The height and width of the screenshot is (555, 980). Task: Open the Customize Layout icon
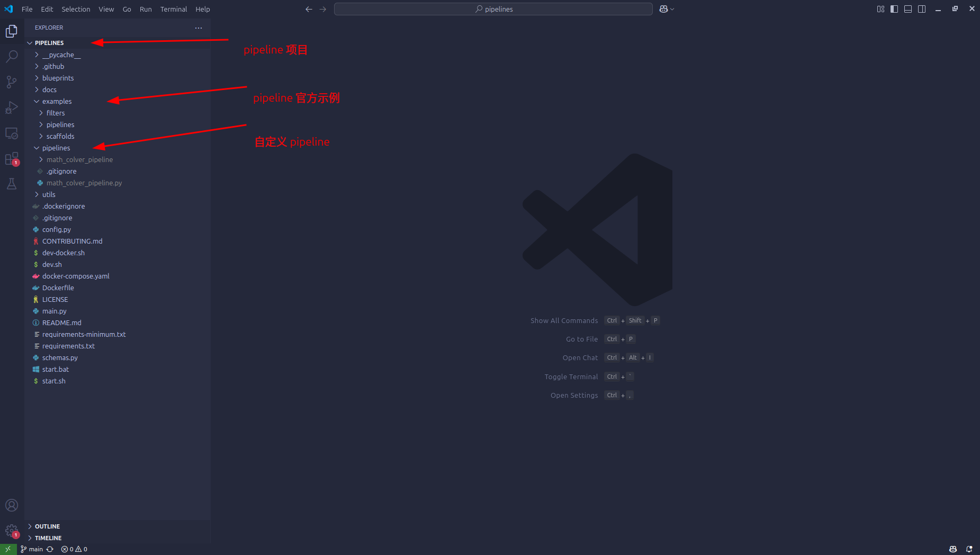tap(880, 9)
